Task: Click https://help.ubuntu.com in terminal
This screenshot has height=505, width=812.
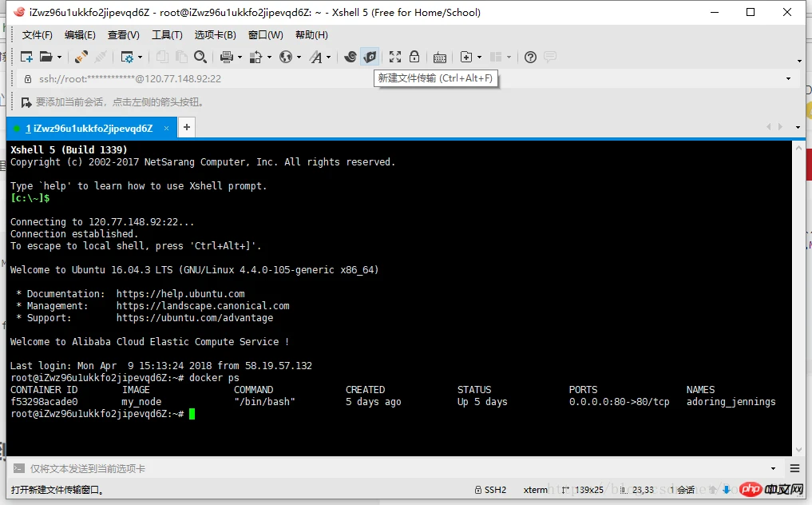Action: tap(180, 293)
